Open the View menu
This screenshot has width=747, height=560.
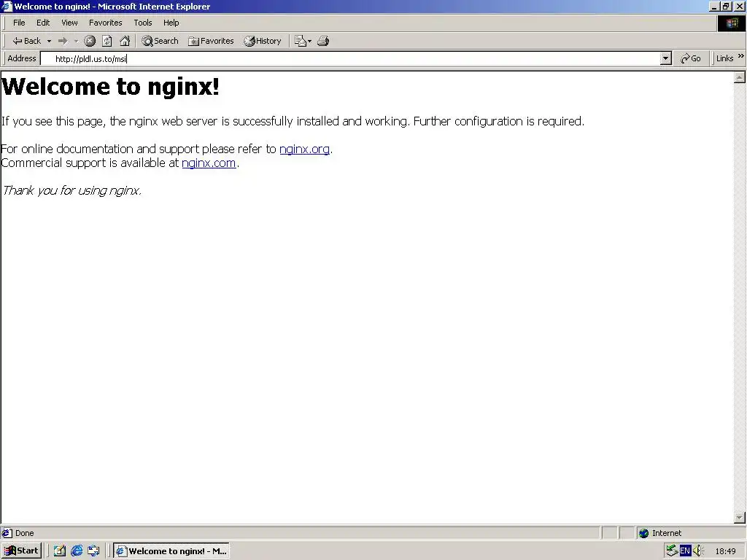[69, 23]
